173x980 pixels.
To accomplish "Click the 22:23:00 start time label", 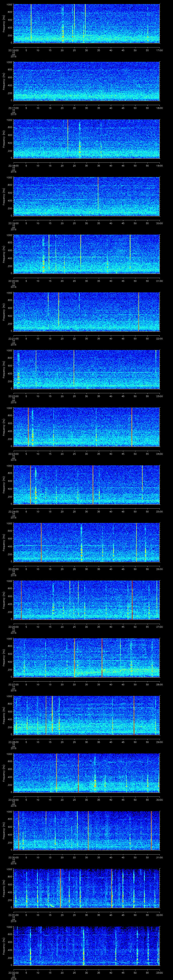I will tap(14, 454).
